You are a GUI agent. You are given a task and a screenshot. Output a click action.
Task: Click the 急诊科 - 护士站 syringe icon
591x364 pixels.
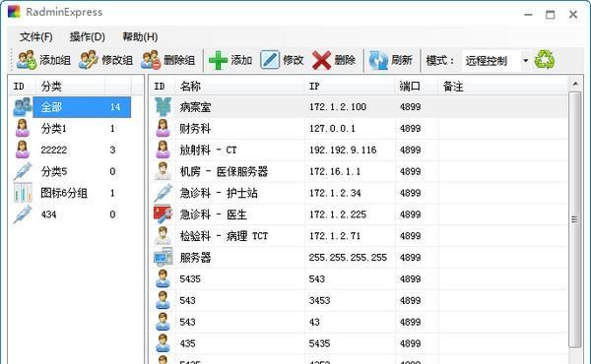pos(163,193)
